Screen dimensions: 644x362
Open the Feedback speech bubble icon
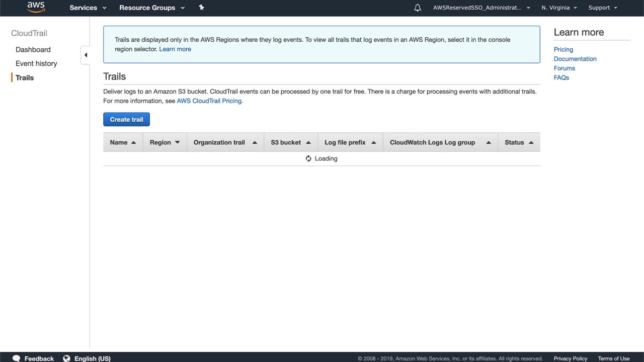[16, 358]
